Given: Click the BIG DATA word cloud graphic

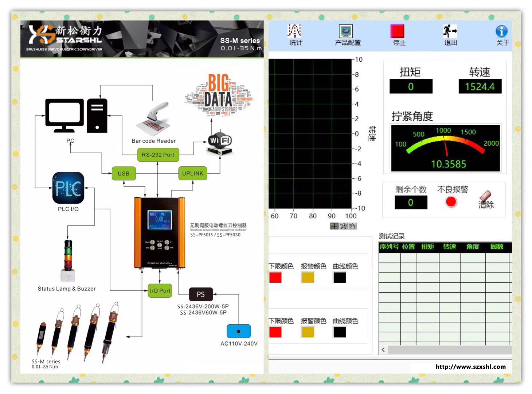Looking at the screenshot, I should 219,95.
